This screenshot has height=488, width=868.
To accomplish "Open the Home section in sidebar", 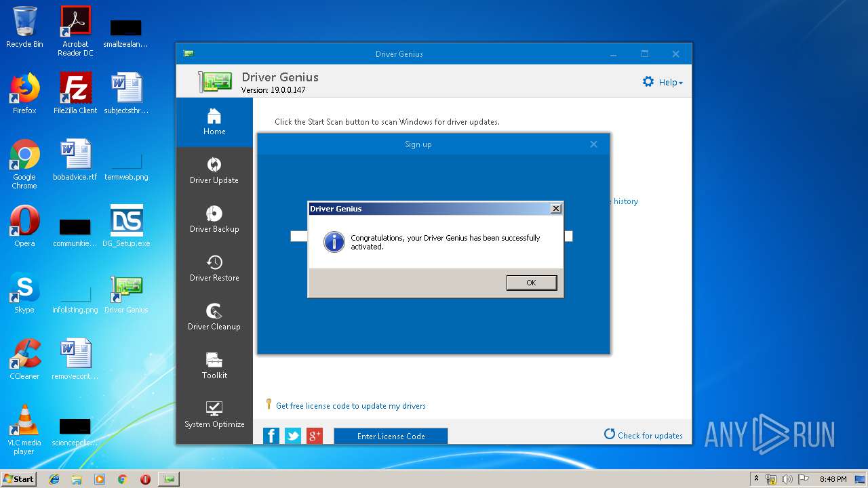I will (214, 122).
